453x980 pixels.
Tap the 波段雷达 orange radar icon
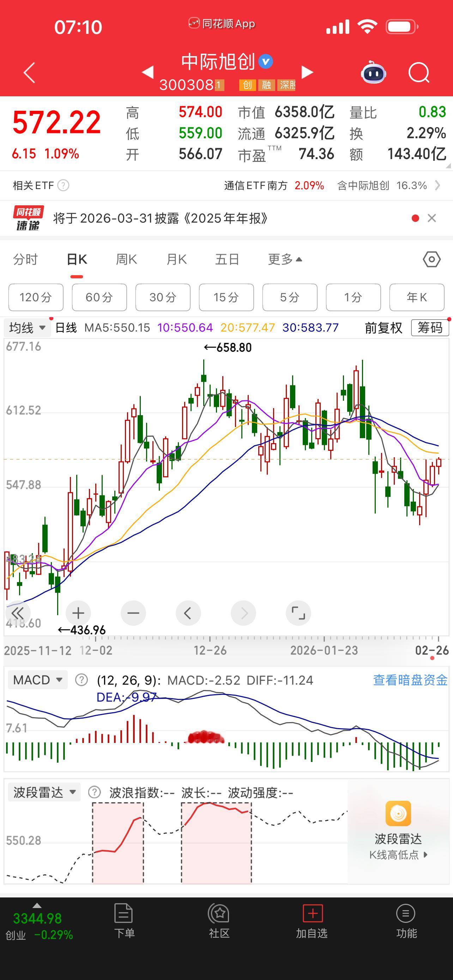pyautogui.click(x=398, y=813)
